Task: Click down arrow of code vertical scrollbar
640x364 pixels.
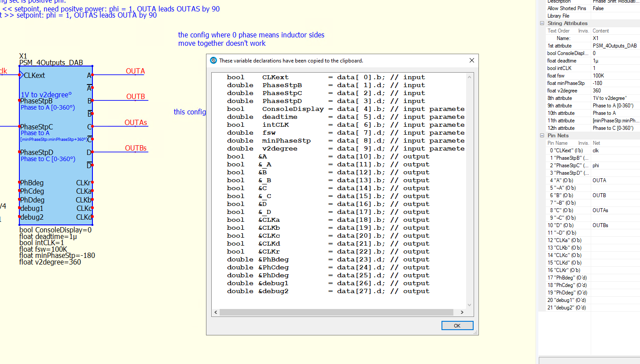Action: click(x=469, y=305)
